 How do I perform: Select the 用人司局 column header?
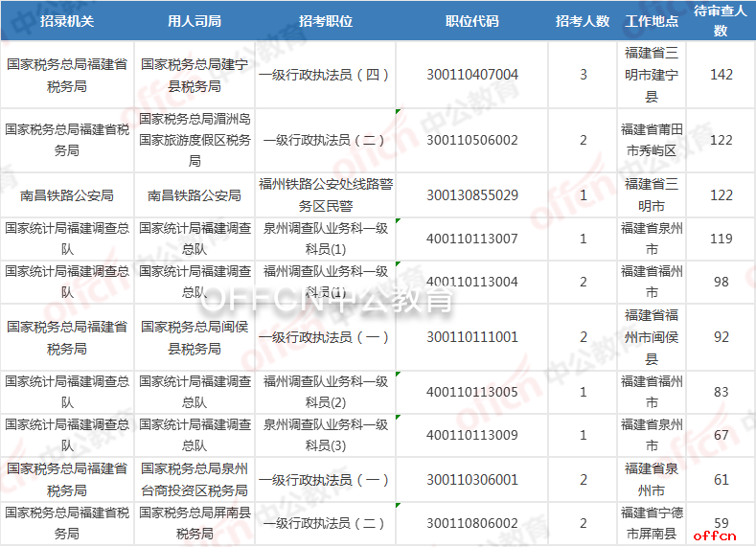tap(195, 21)
